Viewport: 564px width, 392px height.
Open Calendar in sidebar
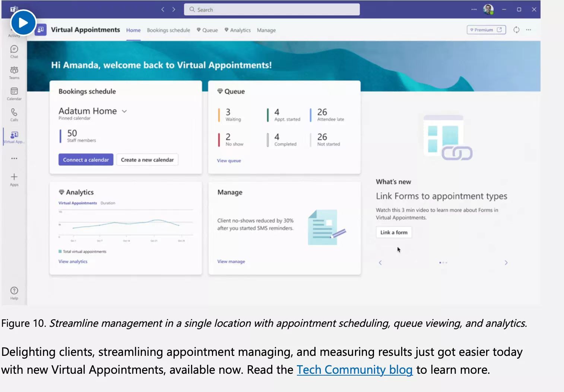(14, 94)
